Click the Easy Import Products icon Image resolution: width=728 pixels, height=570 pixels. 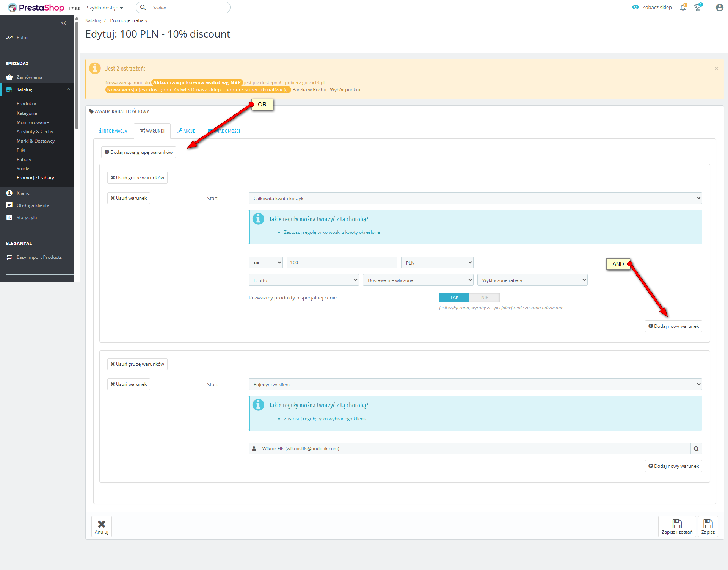(x=9, y=257)
